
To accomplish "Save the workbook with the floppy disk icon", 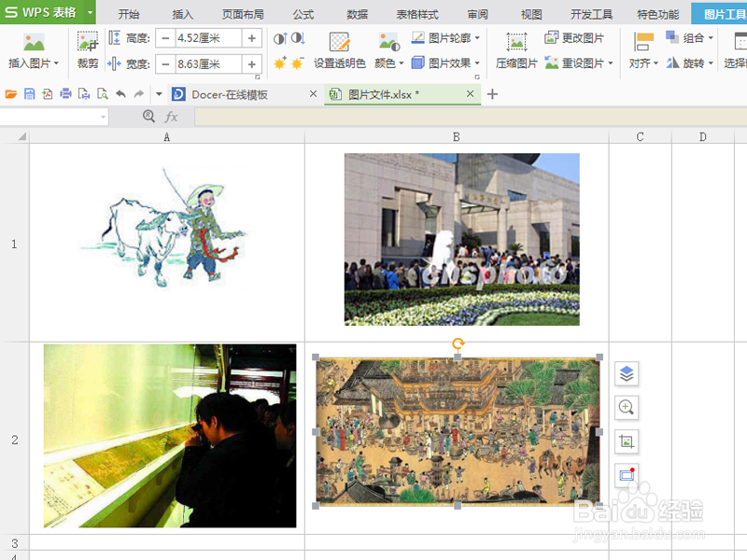I will pyautogui.click(x=29, y=94).
